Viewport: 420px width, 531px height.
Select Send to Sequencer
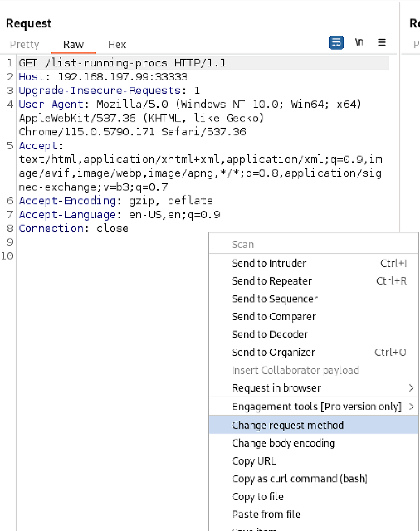point(314,299)
